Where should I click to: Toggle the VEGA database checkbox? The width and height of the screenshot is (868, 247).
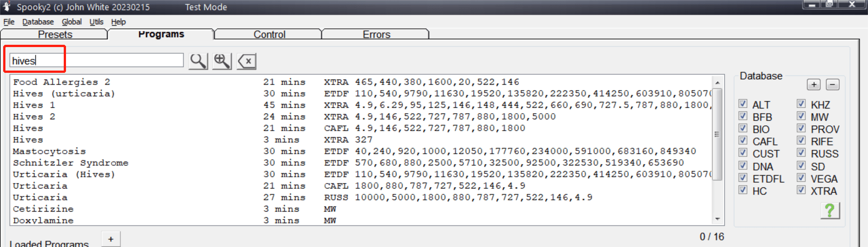[x=801, y=177]
